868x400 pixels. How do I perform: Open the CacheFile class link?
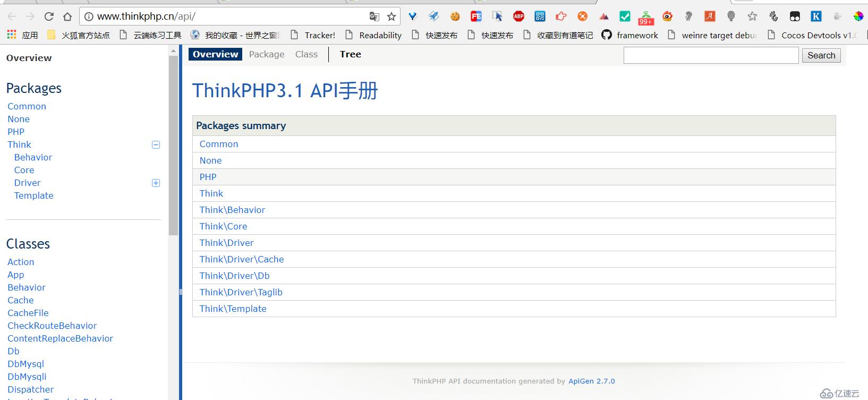click(28, 313)
